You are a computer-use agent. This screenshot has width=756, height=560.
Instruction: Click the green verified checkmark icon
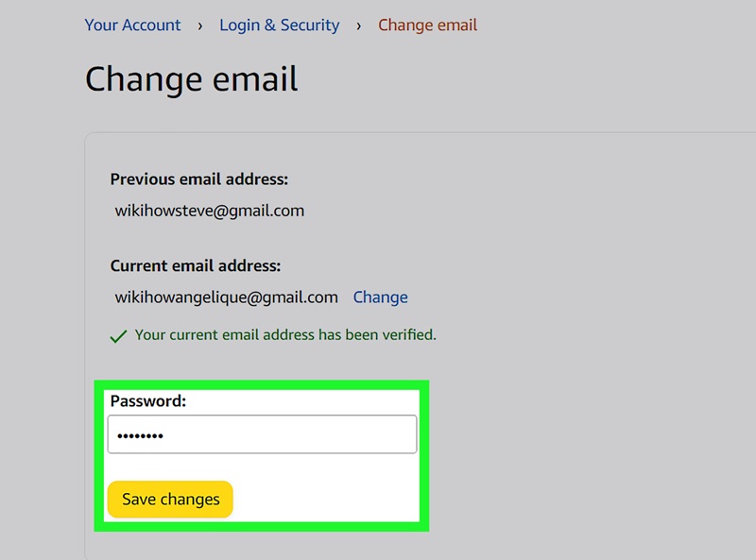click(118, 336)
